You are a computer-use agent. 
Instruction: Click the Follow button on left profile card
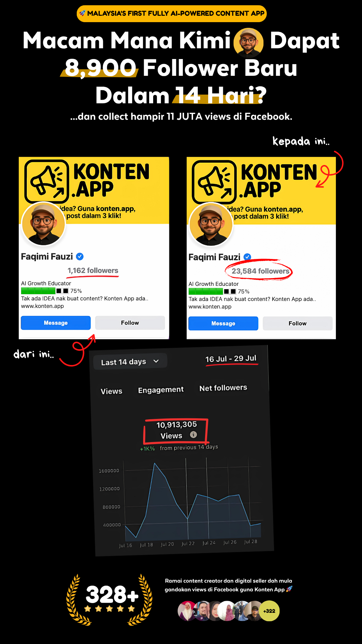click(x=130, y=323)
